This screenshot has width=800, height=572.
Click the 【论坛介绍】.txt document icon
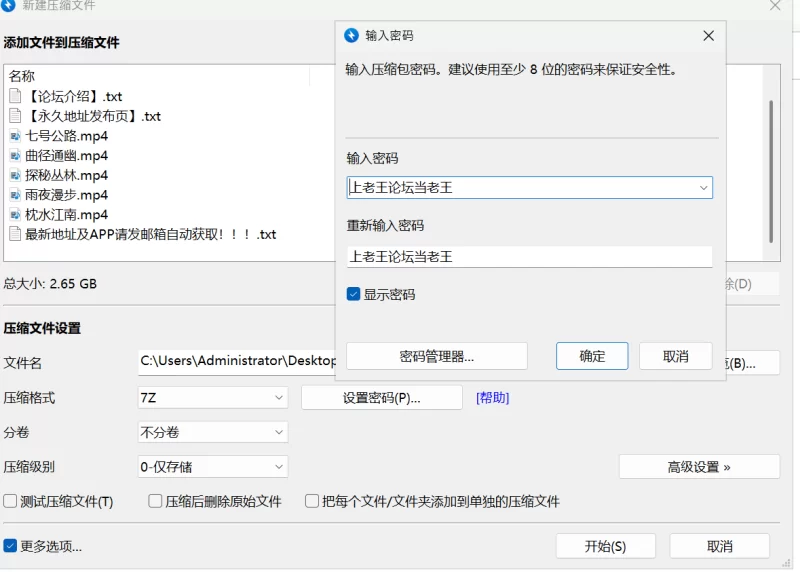click(15, 96)
